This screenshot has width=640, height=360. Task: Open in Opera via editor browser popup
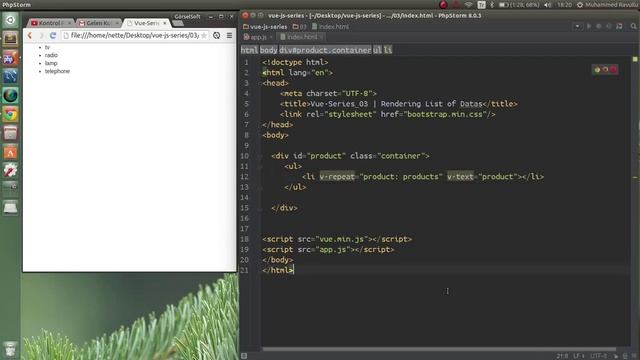(613, 70)
